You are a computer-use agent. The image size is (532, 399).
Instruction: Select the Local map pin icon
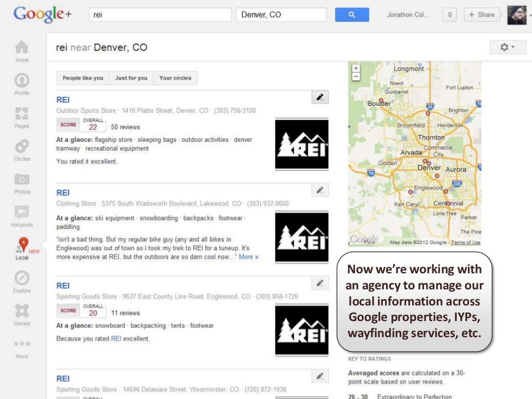(23, 245)
